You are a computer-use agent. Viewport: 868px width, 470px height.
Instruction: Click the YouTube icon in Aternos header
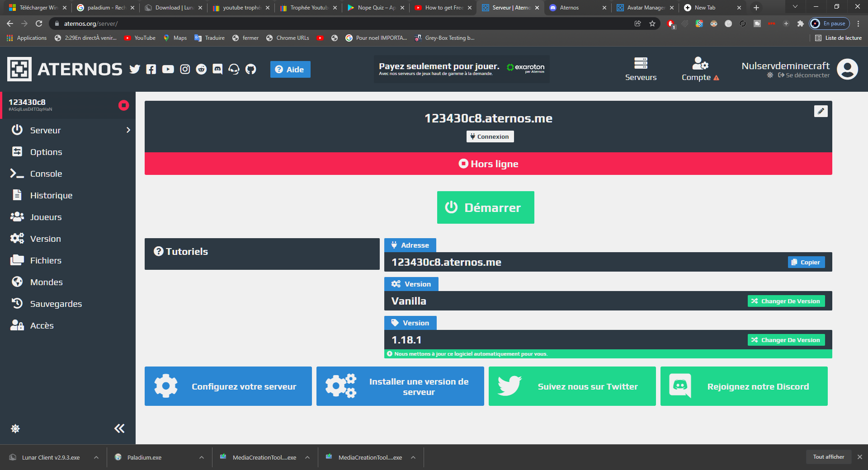168,69
